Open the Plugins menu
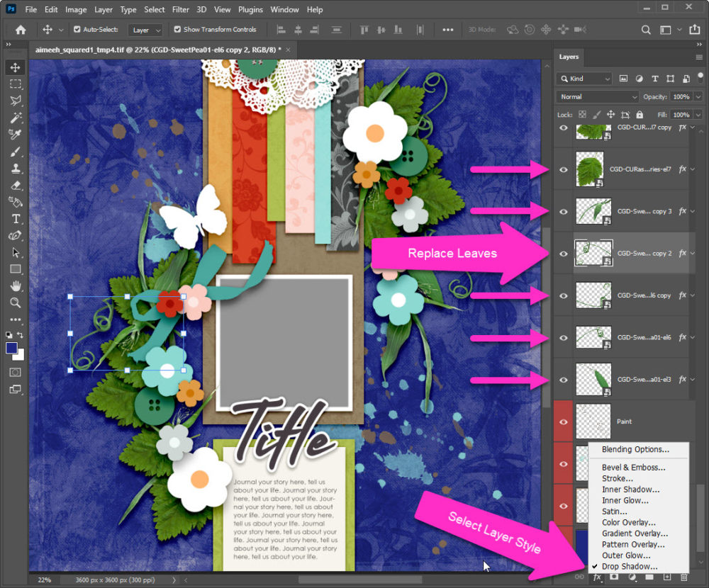Viewport: 709px width, 588px height. [250, 9]
